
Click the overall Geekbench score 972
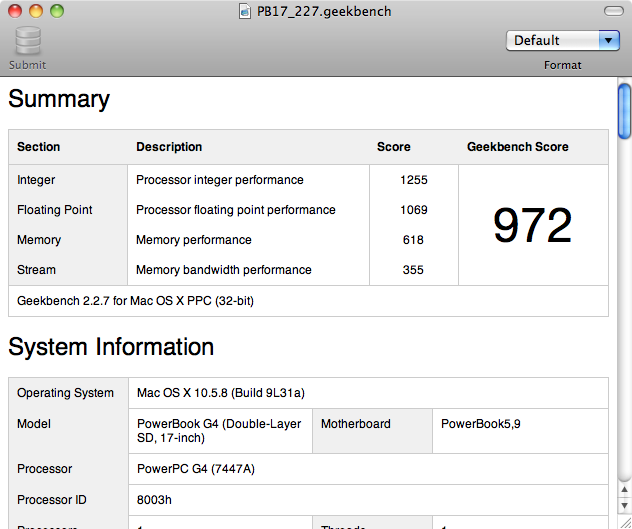point(532,225)
